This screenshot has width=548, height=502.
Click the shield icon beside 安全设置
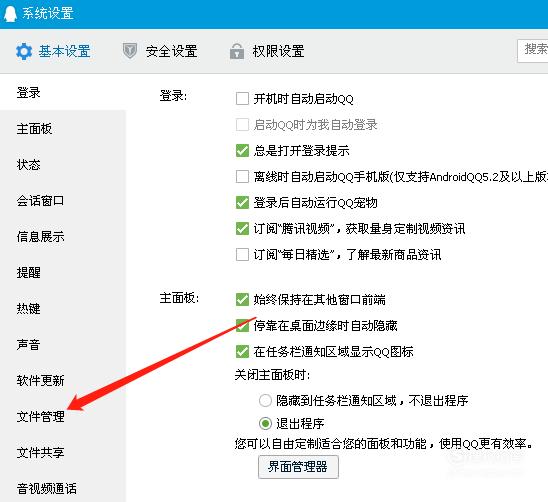[x=130, y=51]
